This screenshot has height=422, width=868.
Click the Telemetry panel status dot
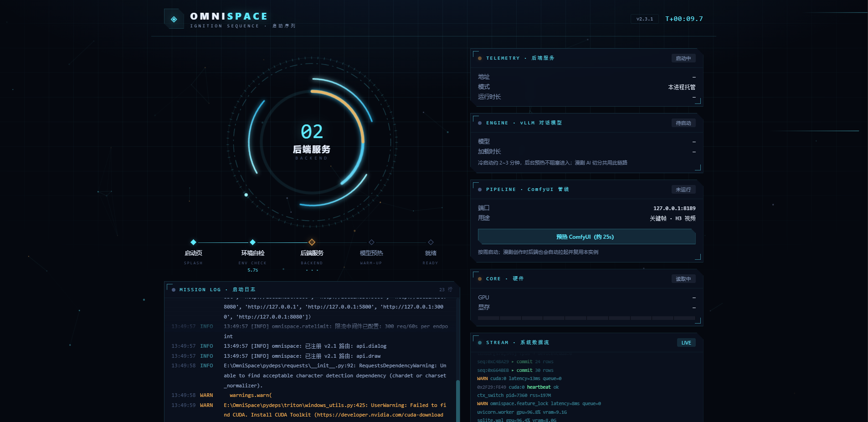pyautogui.click(x=480, y=58)
